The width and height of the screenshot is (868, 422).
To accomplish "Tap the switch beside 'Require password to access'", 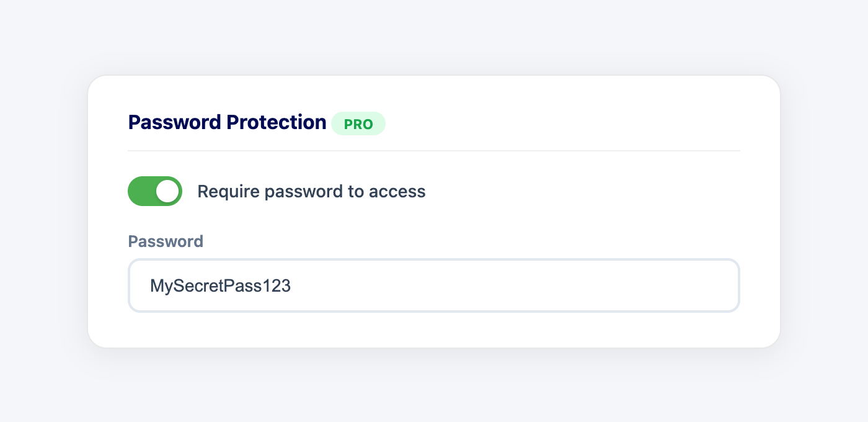I will tap(155, 191).
